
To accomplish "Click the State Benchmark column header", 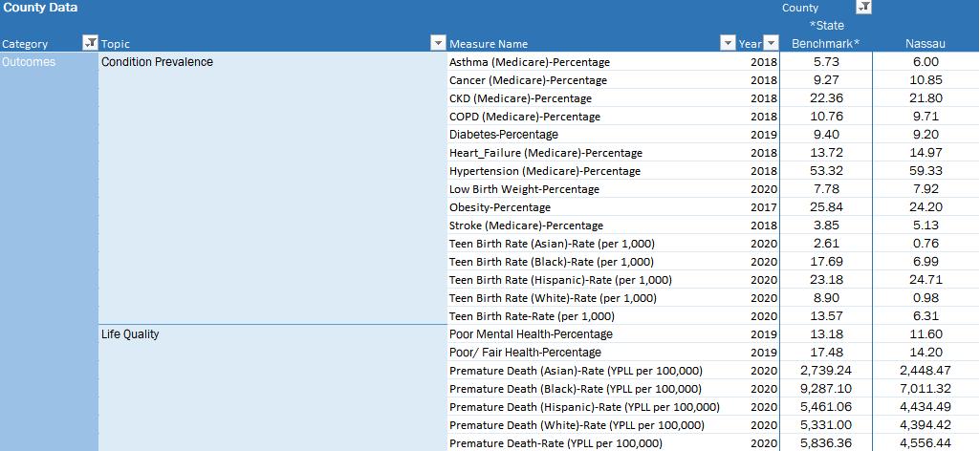I will coord(826,34).
